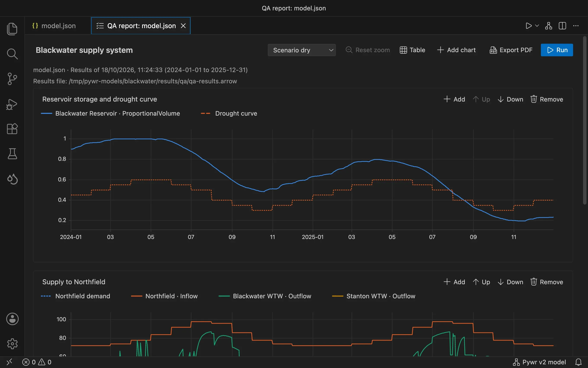
Task: Toggle Blackwater WTW · Outflow legend series
Action: pyautogui.click(x=265, y=296)
